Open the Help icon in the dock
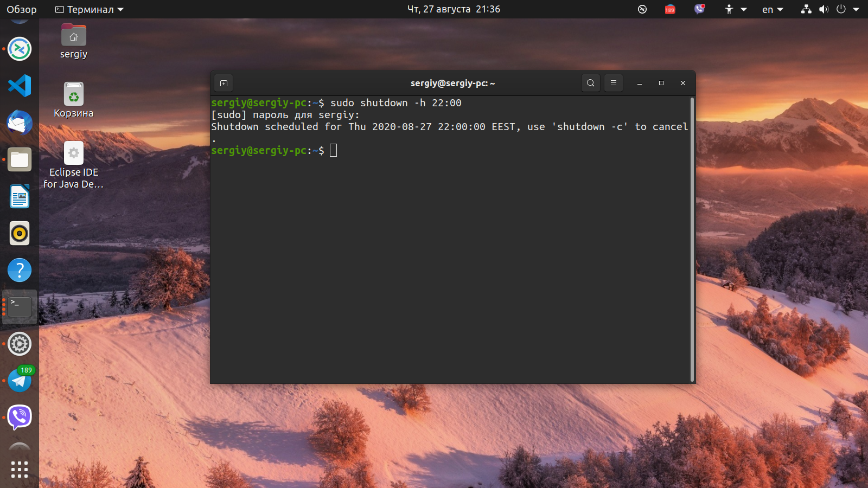Viewport: 868px width, 488px height. [x=20, y=270]
